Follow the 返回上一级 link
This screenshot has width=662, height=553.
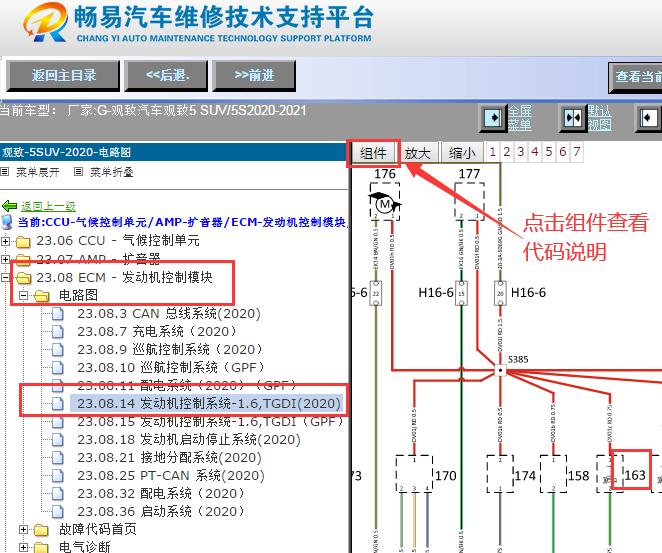coord(48,206)
